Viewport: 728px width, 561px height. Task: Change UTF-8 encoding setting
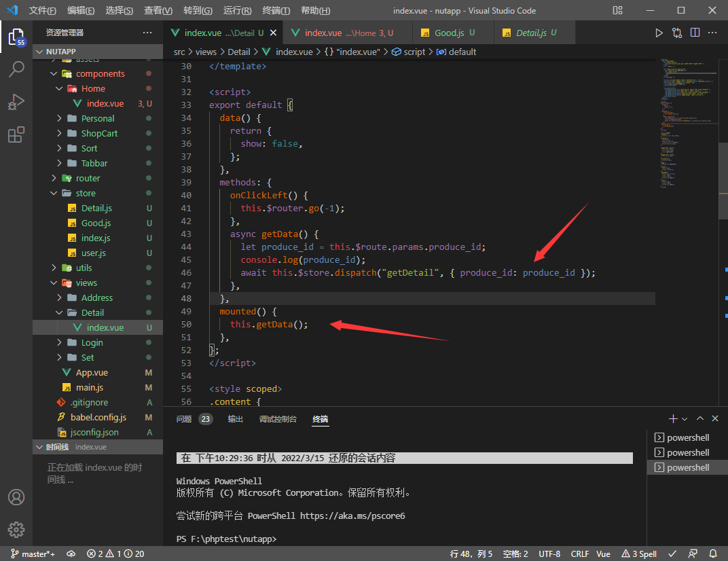[549, 554]
